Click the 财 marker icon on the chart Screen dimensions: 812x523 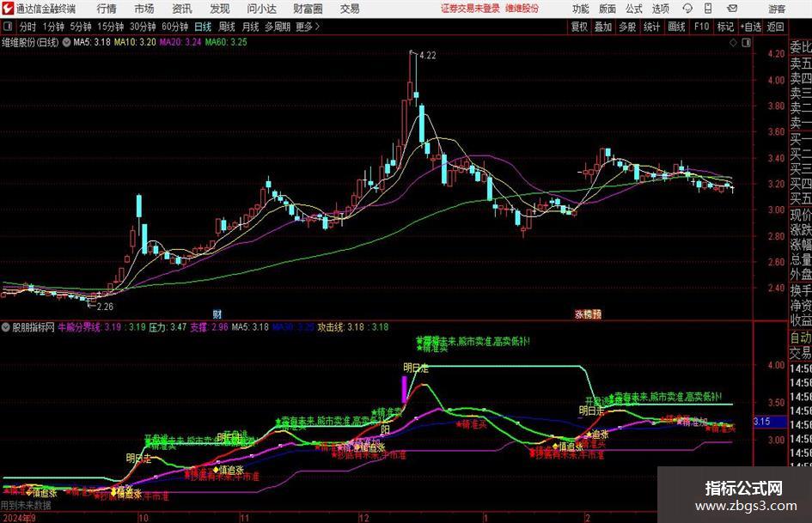coord(217,313)
